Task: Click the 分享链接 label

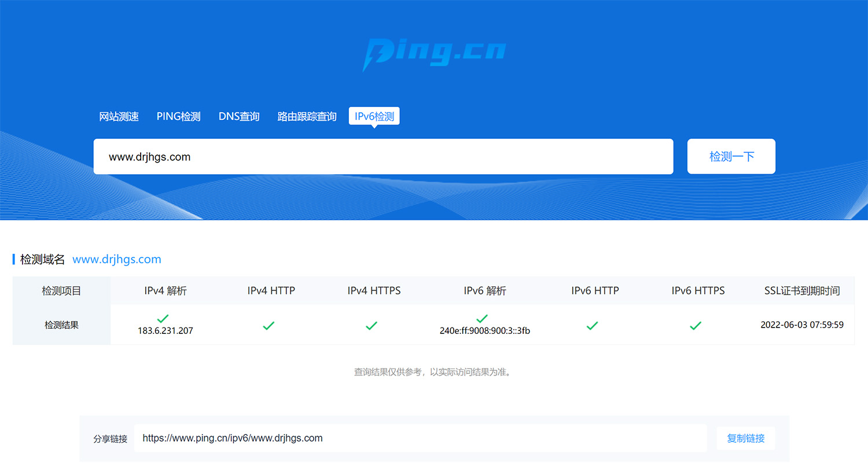Action: [x=110, y=439]
